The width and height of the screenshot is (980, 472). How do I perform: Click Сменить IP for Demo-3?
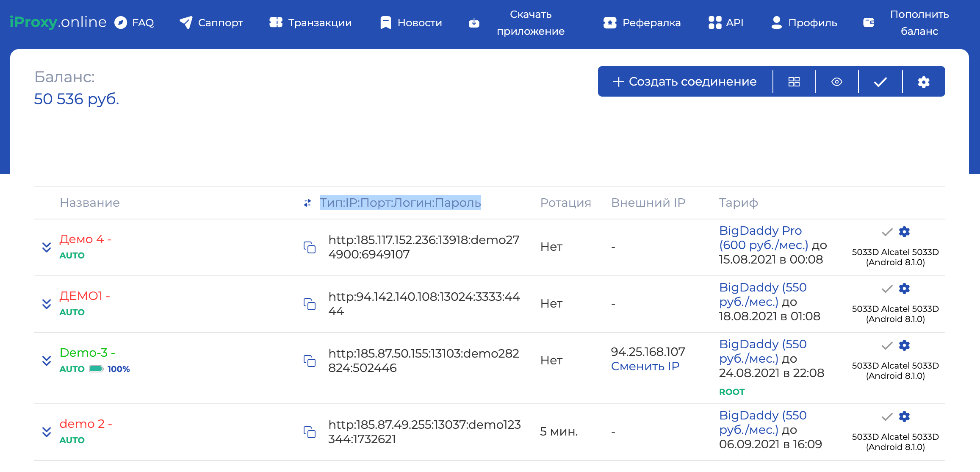[x=645, y=366]
